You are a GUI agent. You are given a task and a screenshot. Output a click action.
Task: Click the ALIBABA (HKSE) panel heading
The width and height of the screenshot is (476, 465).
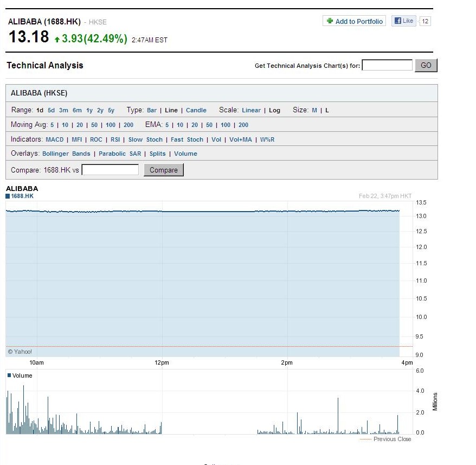[39, 93]
